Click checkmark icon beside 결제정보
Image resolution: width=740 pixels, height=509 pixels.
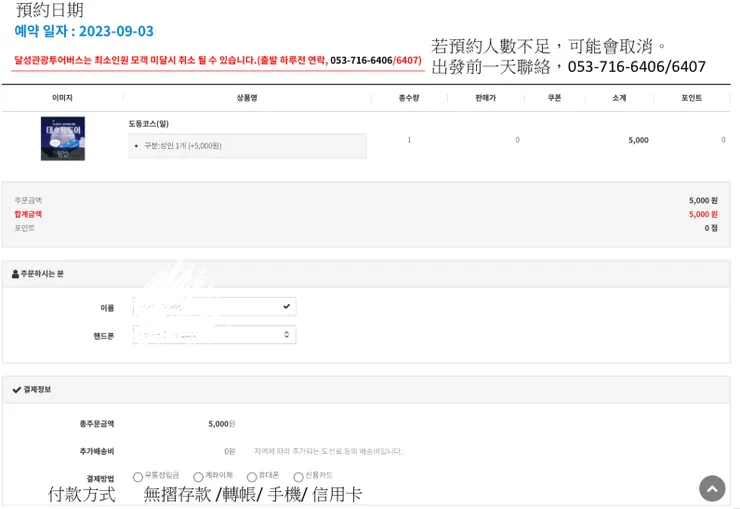[17, 390]
